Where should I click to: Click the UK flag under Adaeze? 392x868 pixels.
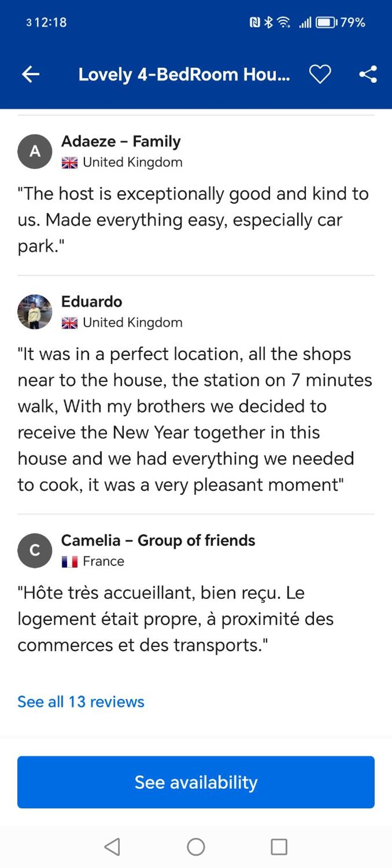(69, 162)
